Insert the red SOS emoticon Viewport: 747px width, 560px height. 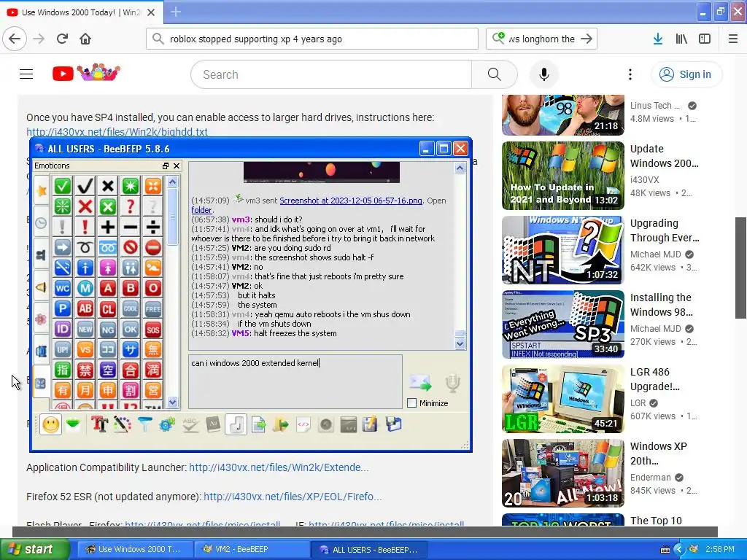point(153,329)
